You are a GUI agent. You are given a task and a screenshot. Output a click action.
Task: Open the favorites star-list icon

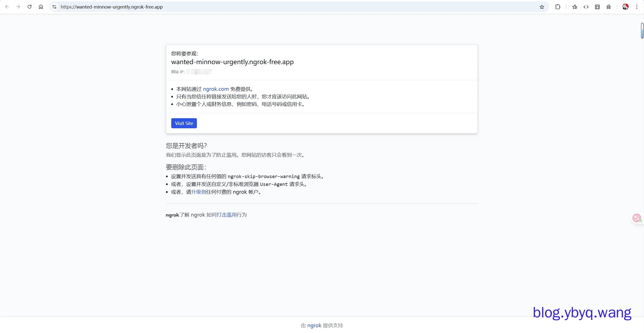tap(575, 7)
